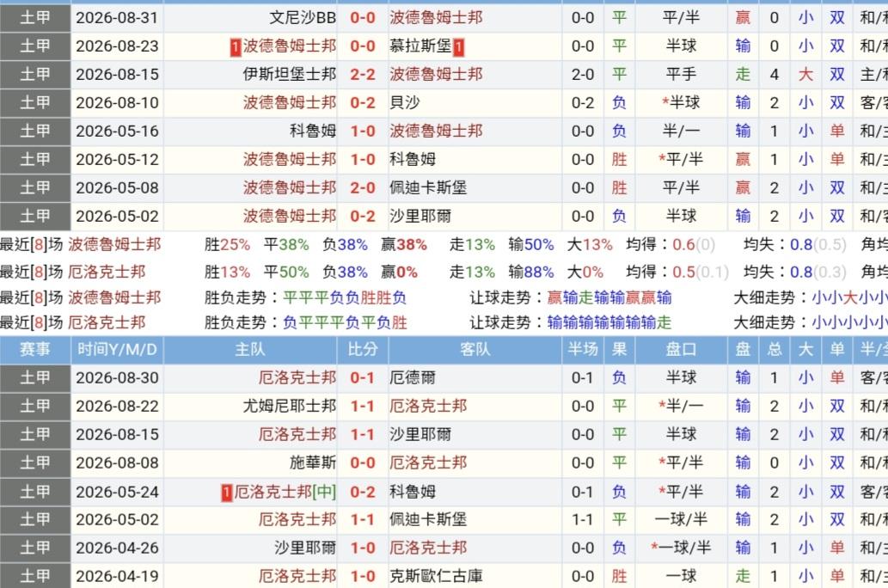Click the 克斯歐仁古庫 team name

436,576
